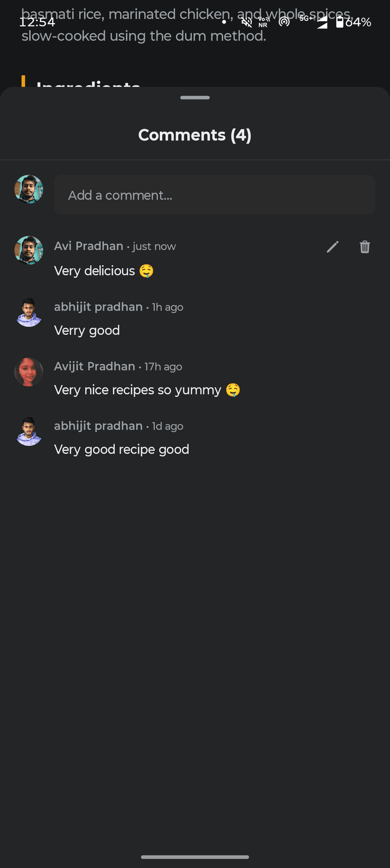Viewport: 390px width, 868px height.
Task: Click Avijit Pradhan's profile photo
Action: coord(29,372)
